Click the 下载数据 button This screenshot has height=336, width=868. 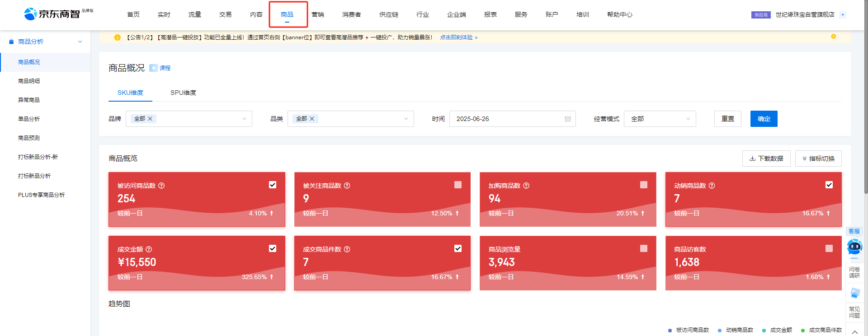pyautogui.click(x=766, y=159)
